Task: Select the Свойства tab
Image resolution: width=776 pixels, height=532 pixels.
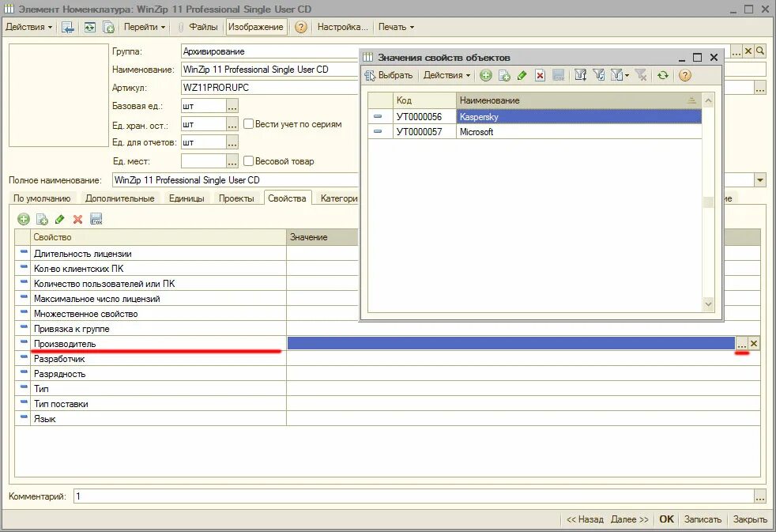Action: (x=287, y=198)
